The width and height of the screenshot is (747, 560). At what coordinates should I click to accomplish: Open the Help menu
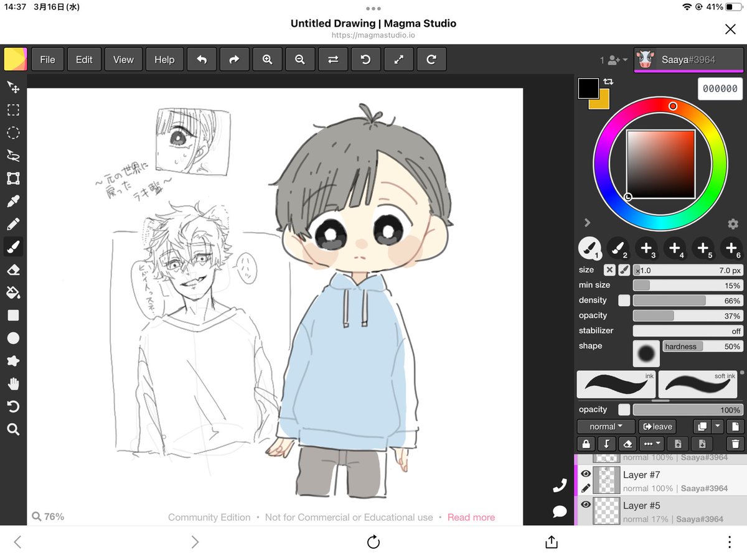point(164,60)
